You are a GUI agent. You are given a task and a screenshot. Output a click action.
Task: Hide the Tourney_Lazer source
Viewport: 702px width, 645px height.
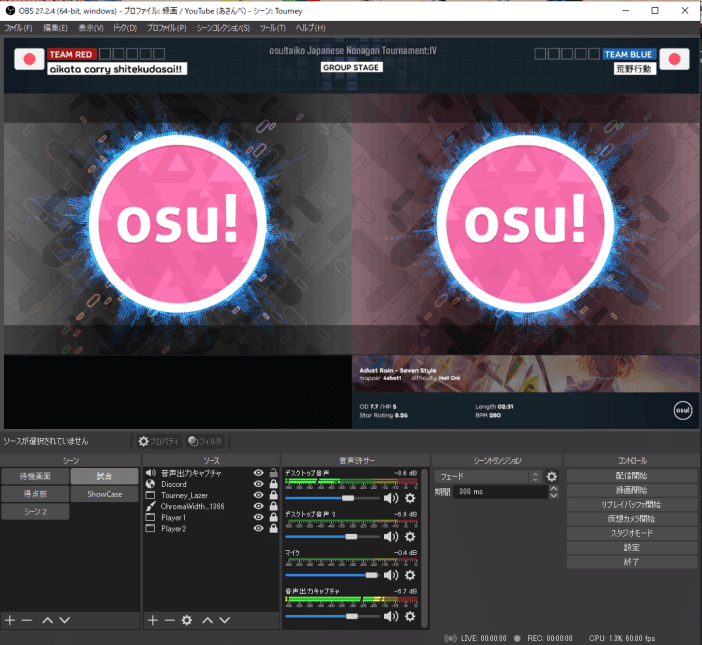(x=258, y=495)
